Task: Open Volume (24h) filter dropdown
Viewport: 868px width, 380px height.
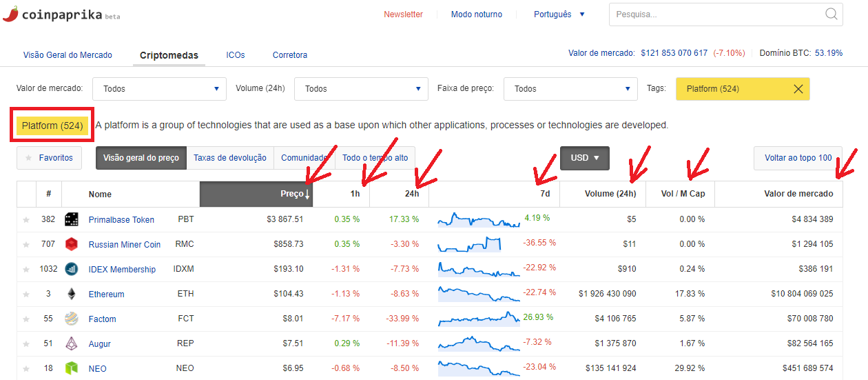Action: pyautogui.click(x=361, y=89)
